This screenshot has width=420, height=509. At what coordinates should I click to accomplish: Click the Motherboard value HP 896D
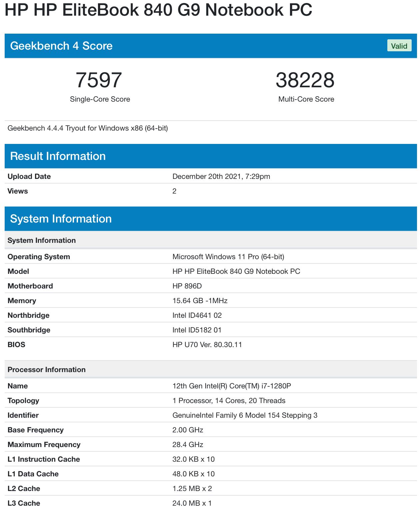(x=188, y=286)
